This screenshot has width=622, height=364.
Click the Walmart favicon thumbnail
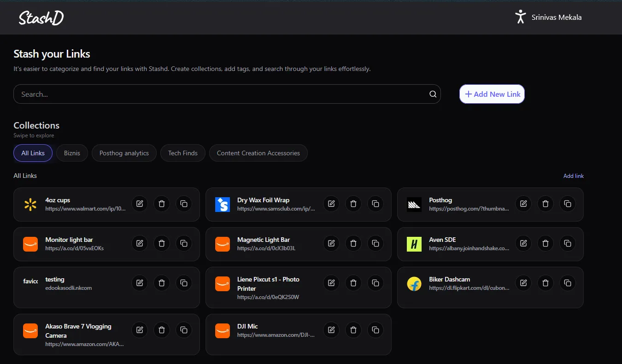(30, 204)
